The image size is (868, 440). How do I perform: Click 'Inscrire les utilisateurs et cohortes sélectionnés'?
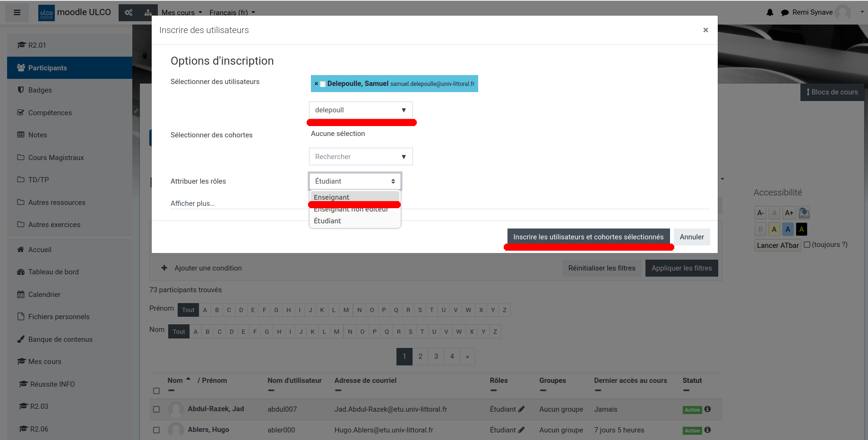point(588,237)
